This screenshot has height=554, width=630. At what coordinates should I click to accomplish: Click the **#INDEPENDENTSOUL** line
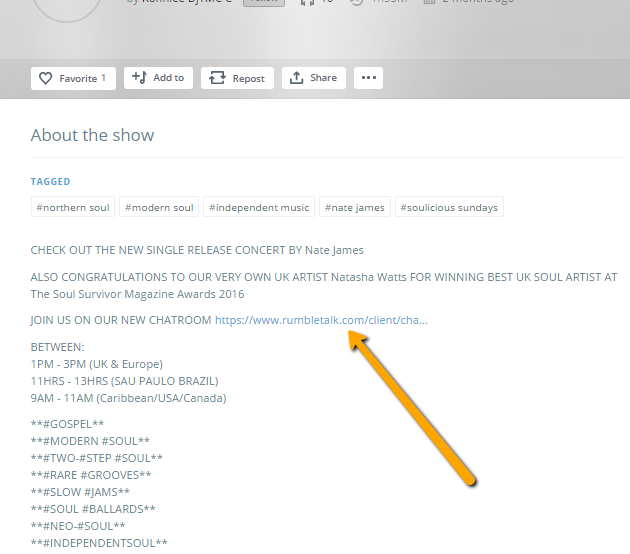pyautogui.click(x=99, y=543)
